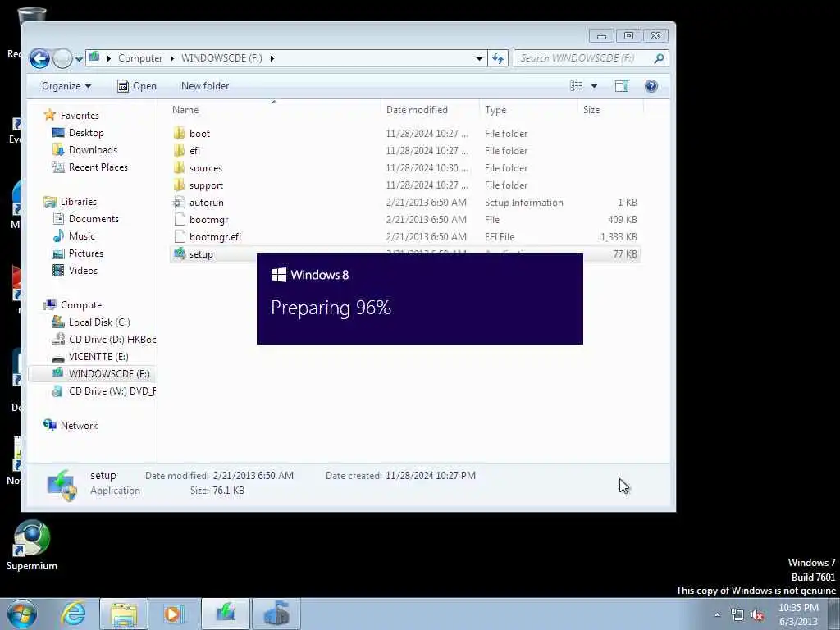Sort by the Type column header
840x630 pixels.
(x=495, y=110)
